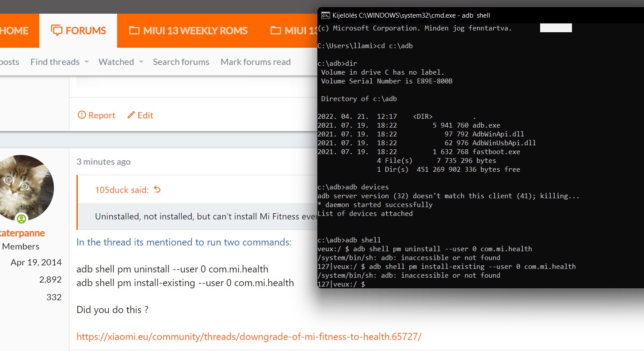The height and width of the screenshot is (351, 644).
Task: Click the 'Did you do this ?' text
Action: pos(112,309)
